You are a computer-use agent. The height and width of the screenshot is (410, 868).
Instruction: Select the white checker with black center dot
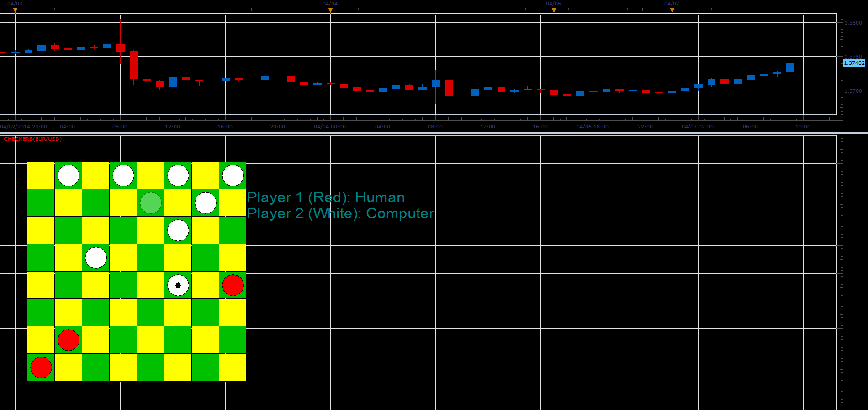[178, 285]
